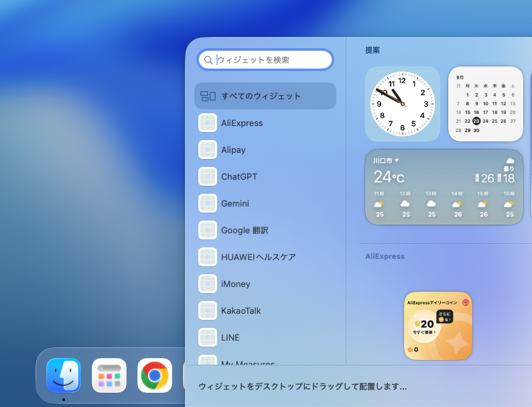Image resolution: width=532 pixels, height=407 pixels.
Task: Click the 提案 section heading
Action: [373, 50]
